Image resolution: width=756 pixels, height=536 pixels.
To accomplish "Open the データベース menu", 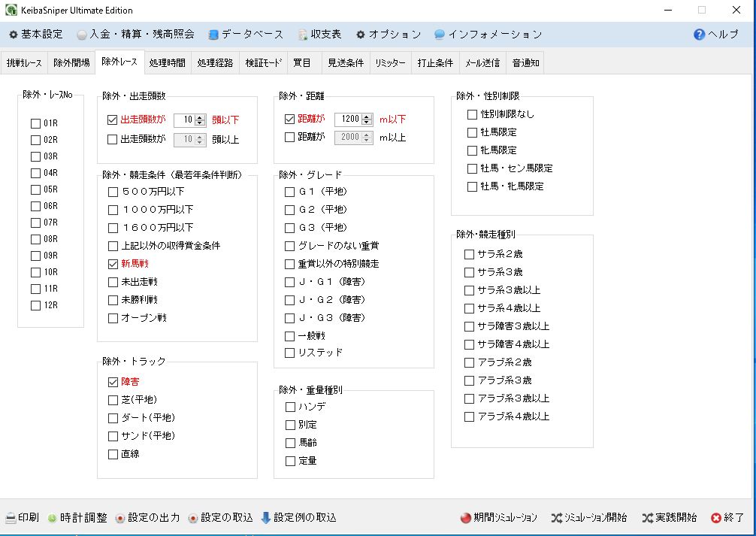I will [246, 35].
